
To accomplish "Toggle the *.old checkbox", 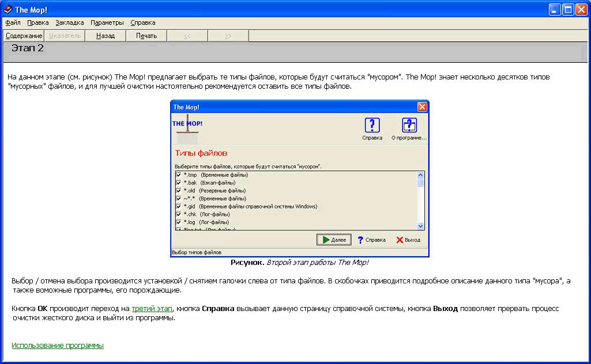I will pos(179,191).
